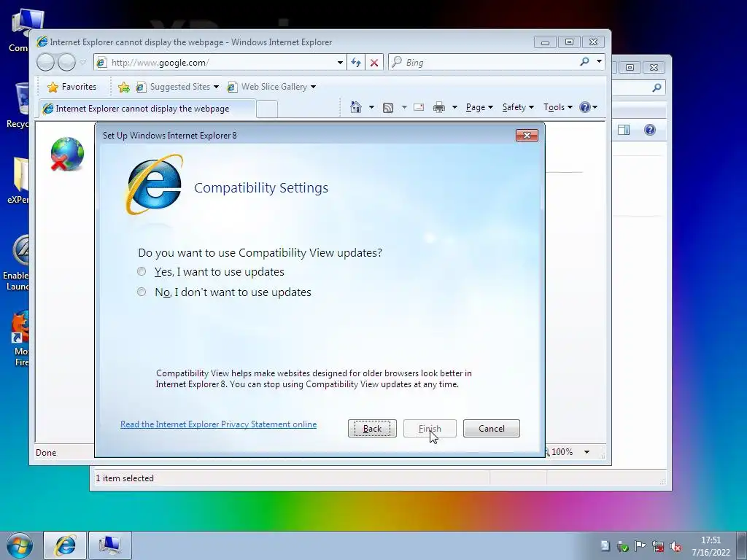Expand the Print dropdown arrow
The width and height of the screenshot is (747, 560).
coord(454,107)
